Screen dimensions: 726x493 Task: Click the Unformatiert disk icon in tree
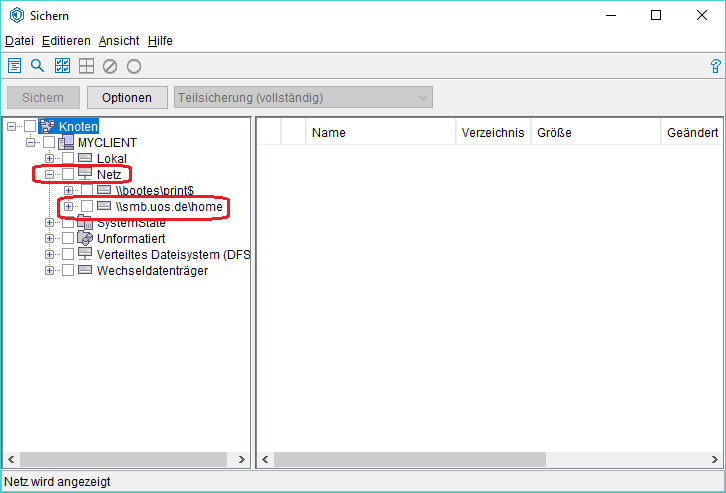tap(85, 238)
